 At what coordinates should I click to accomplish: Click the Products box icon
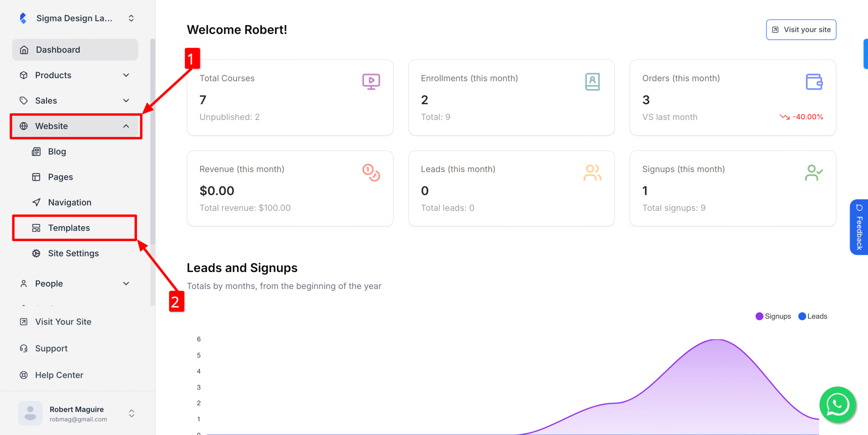24,75
